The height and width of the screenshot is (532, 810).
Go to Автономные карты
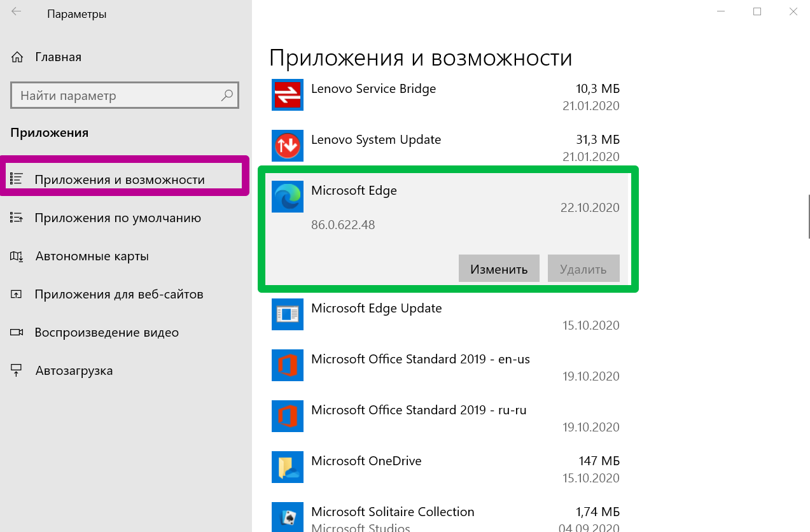(92, 256)
